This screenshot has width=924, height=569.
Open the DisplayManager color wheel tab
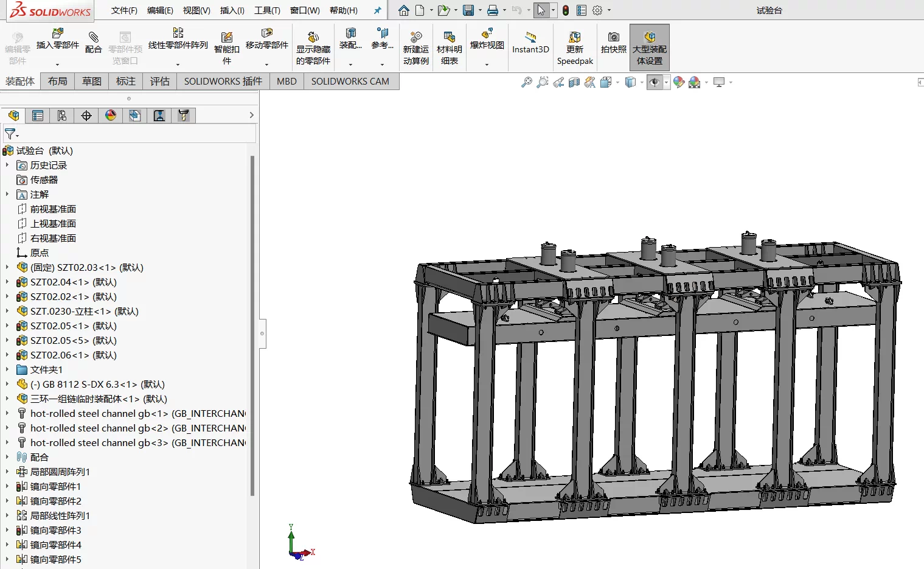tap(111, 116)
